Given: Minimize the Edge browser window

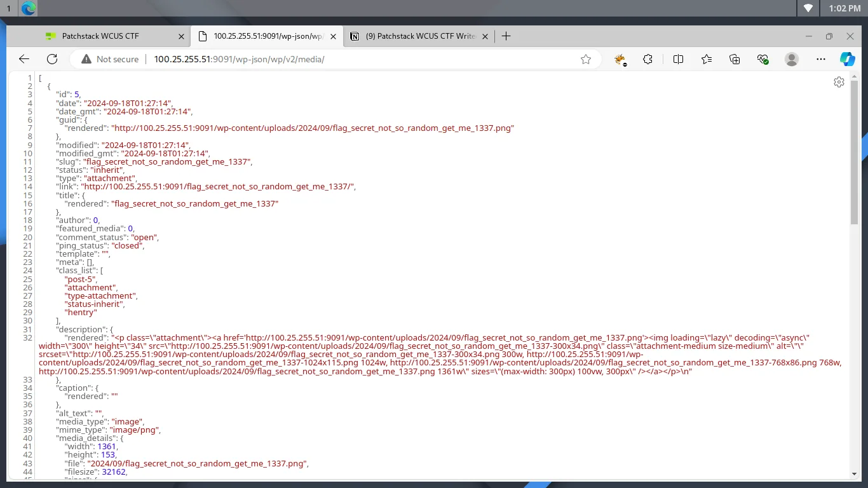Looking at the screenshot, I should coord(809,36).
